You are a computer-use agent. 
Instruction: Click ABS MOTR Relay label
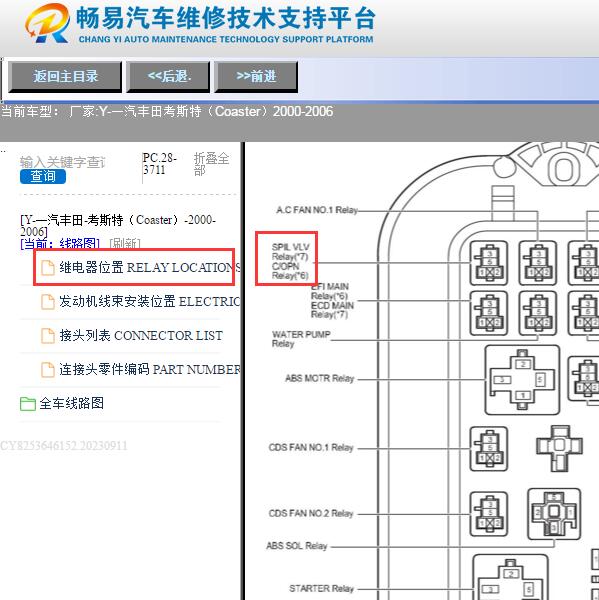(x=320, y=378)
